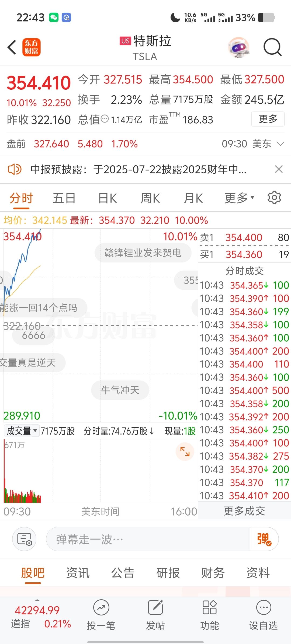Tap the 分时成交 header
Screen dimensions: 291x644
[x=244, y=271]
